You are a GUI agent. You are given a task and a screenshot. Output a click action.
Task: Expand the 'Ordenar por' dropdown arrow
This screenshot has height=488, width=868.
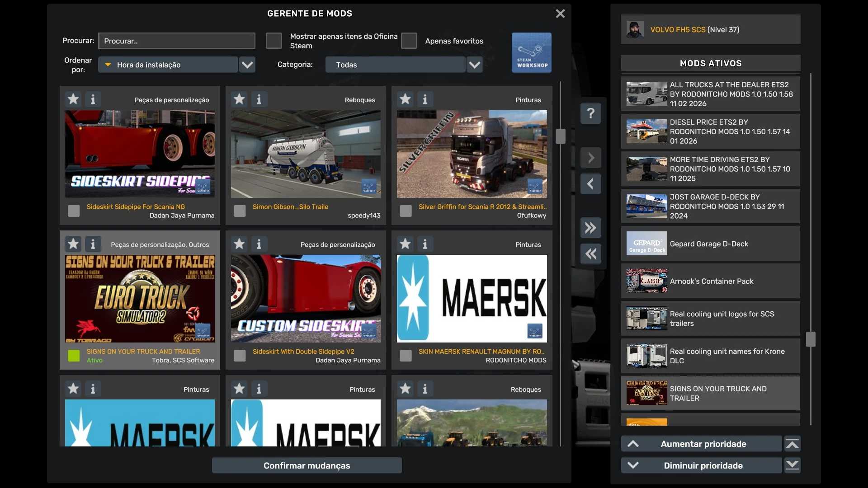pyautogui.click(x=247, y=65)
